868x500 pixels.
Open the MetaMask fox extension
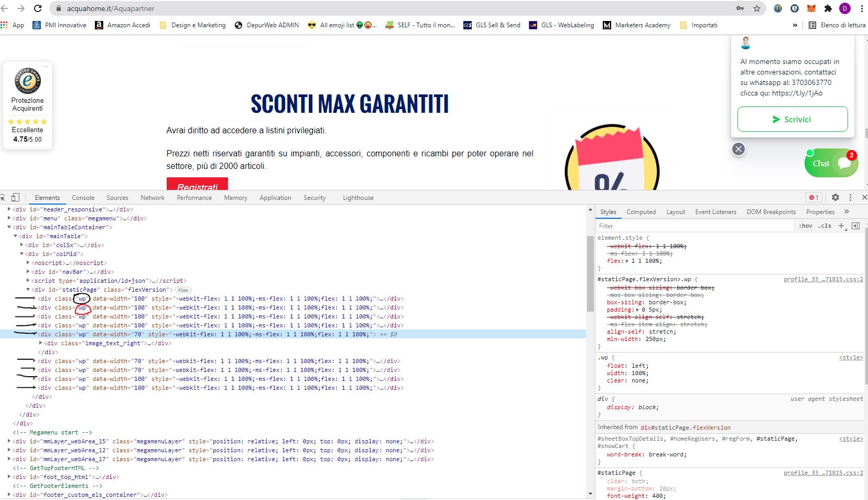(811, 8)
